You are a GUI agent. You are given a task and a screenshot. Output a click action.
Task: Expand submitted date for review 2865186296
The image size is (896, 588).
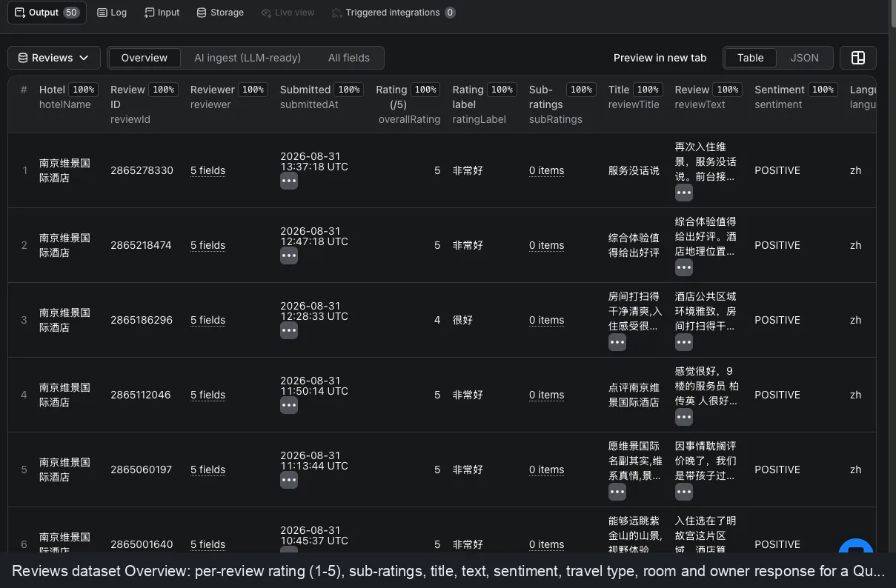coord(289,330)
